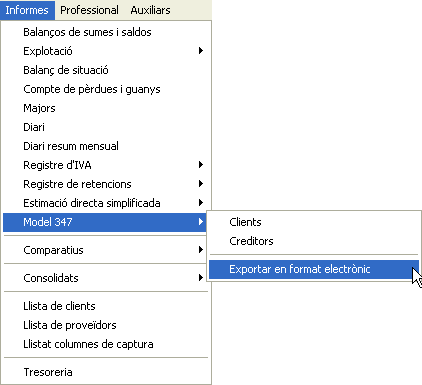Screen dimensions: 422x385
Task: Click the Diari menu entry
Action: (x=106, y=127)
